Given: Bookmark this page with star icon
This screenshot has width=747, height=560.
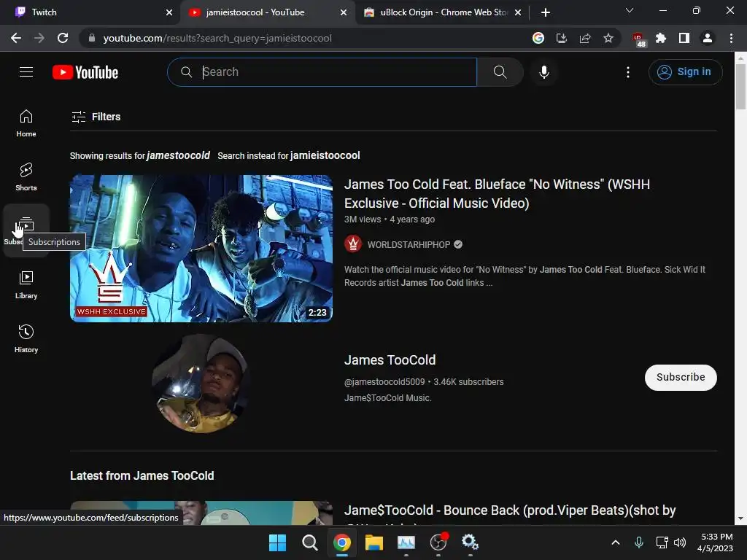Looking at the screenshot, I should pyautogui.click(x=608, y=38).
